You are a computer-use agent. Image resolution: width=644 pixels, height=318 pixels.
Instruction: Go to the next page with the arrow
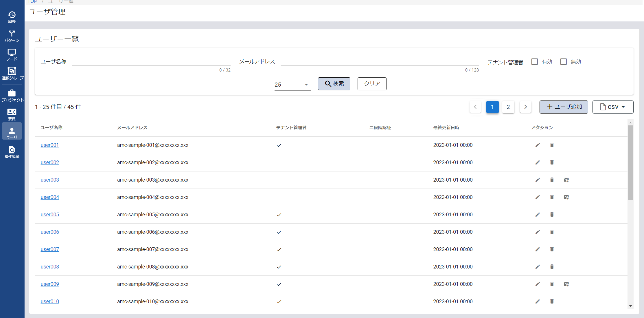coord(525,107)
